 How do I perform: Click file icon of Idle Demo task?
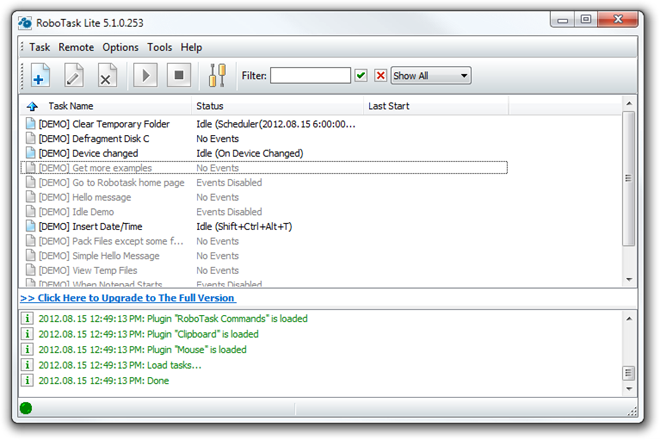[x=30, y=212]
